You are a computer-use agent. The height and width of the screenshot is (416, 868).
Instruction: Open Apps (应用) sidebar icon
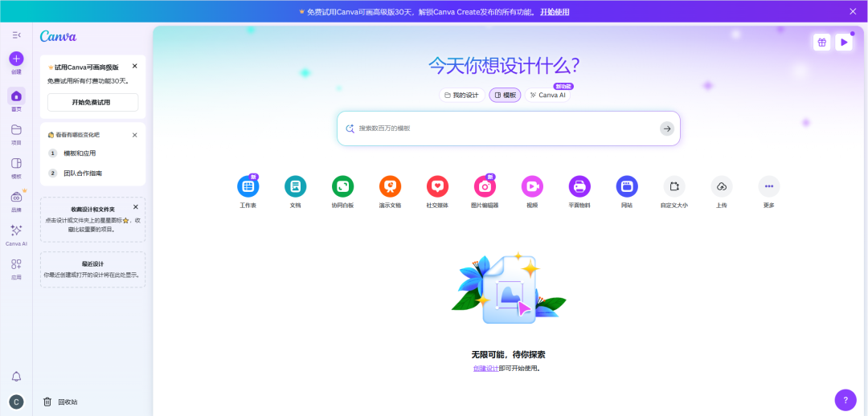click(16, 264)
